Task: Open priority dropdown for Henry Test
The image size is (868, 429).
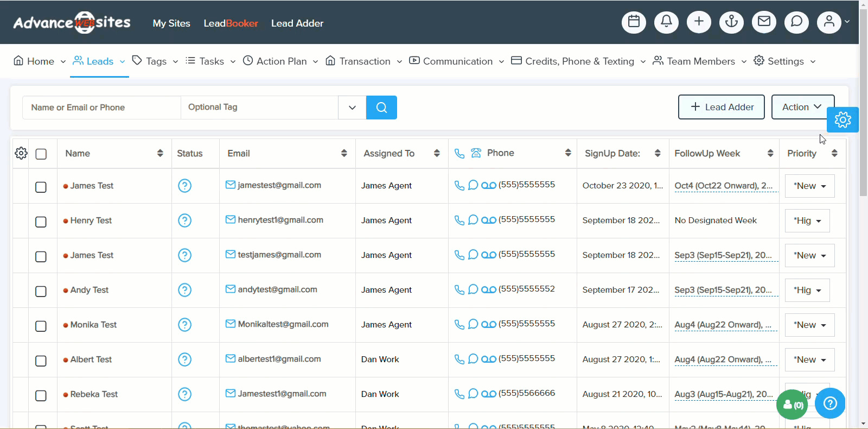Action: coord(807,220)
